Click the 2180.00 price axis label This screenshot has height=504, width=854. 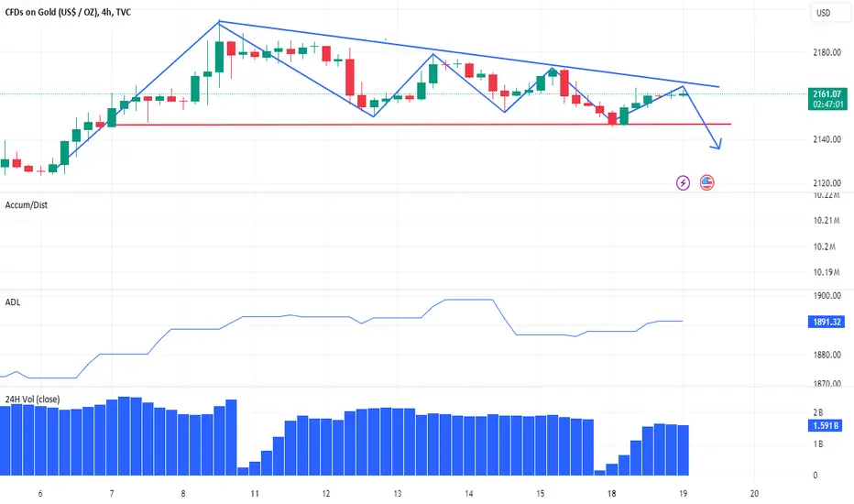[x=827, y=52]
